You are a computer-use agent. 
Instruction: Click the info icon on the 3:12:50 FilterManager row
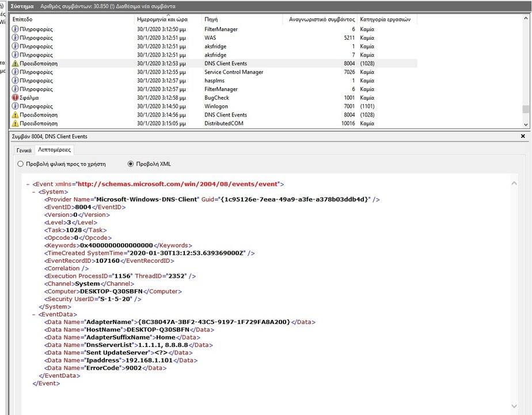[x=15, y=29]
